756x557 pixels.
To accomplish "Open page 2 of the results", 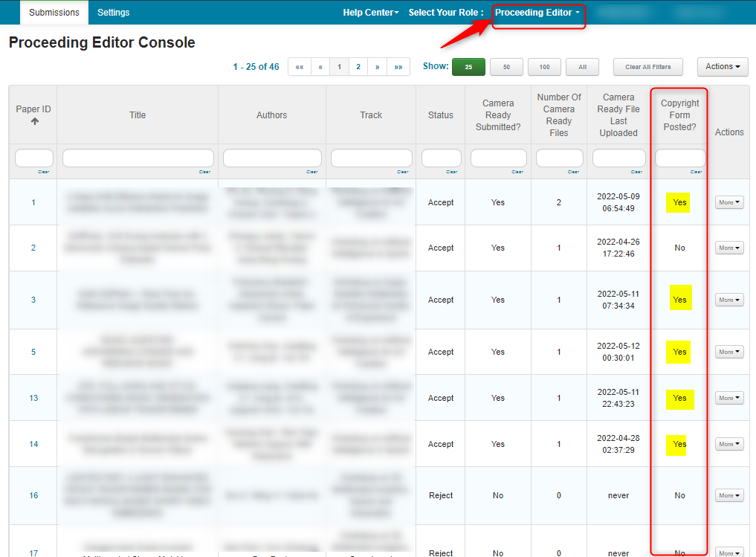I will pos(358,67).
